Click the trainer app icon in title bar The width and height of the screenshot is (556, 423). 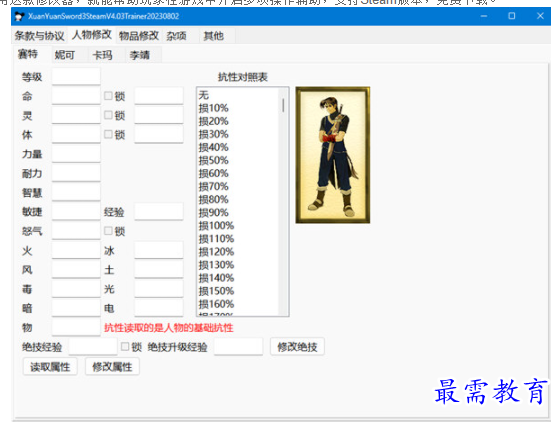coord(20,16)
